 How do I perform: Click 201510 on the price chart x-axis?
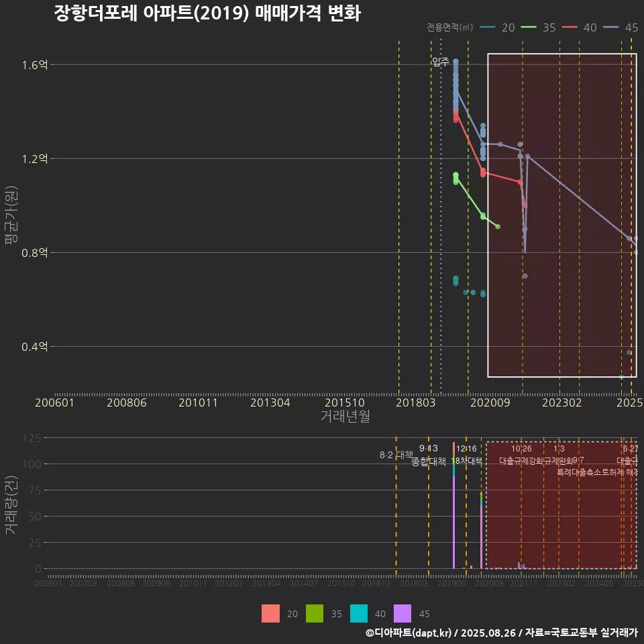(345, 402)
